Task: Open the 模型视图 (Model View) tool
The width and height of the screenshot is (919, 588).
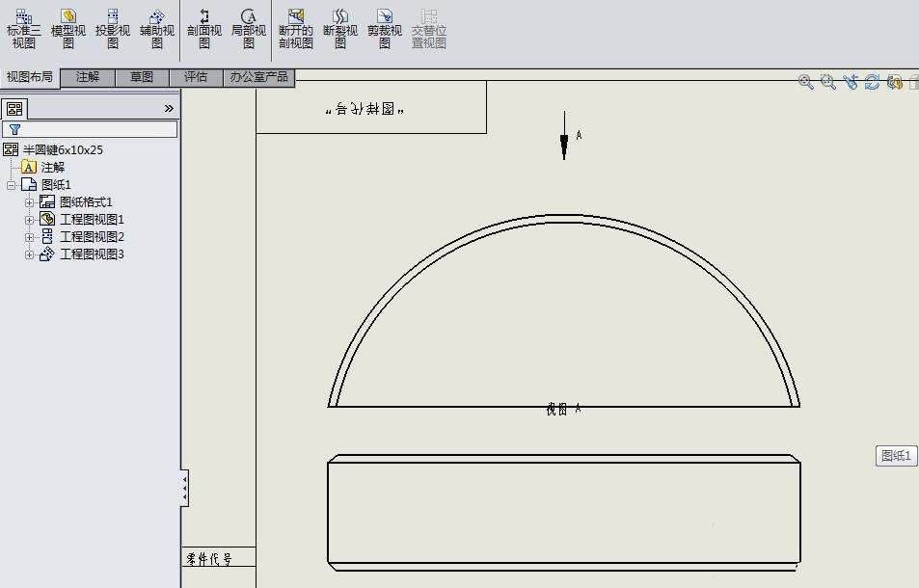Action: click(68, 29)
